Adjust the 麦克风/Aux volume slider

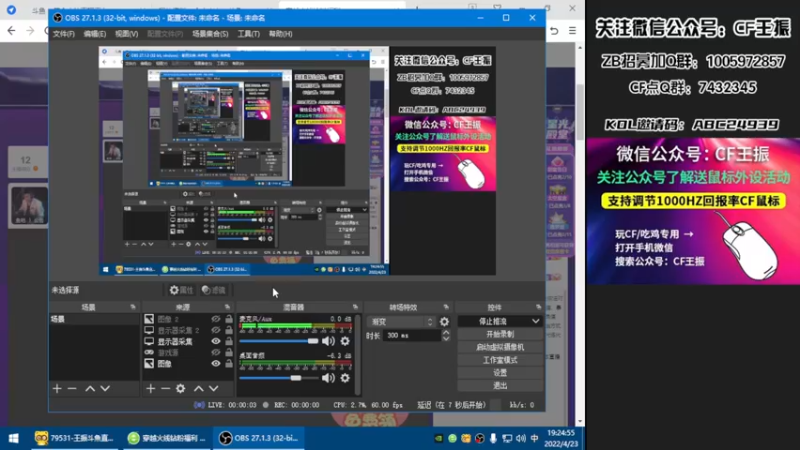point(279,341)
